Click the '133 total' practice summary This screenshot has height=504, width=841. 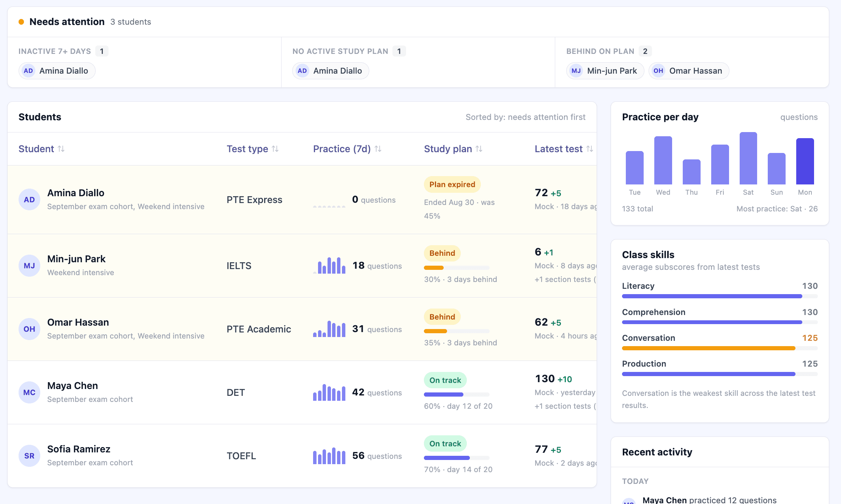point(638,209)
